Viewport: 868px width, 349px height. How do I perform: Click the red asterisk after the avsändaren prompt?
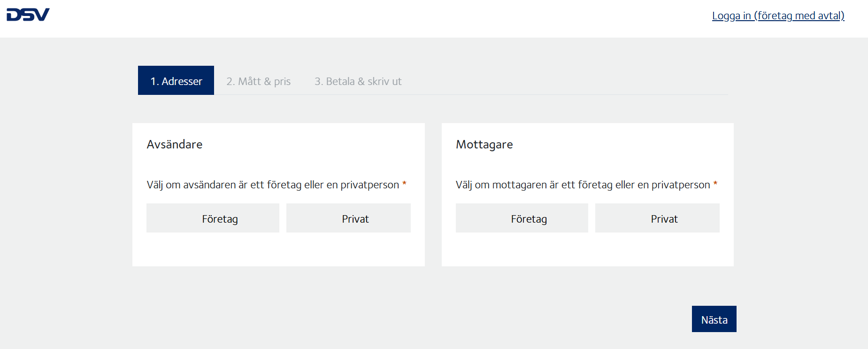(x=404, y=184)
